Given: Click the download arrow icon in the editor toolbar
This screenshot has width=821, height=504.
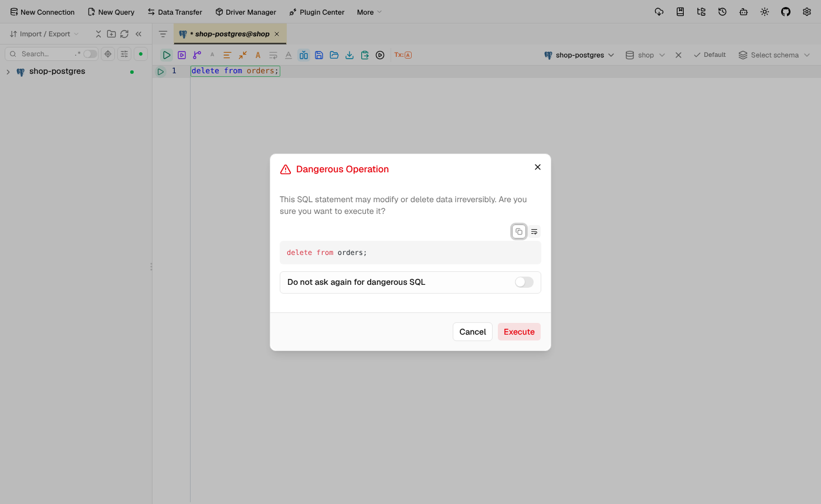Looking at the screenshot, I should click(350, 55).
